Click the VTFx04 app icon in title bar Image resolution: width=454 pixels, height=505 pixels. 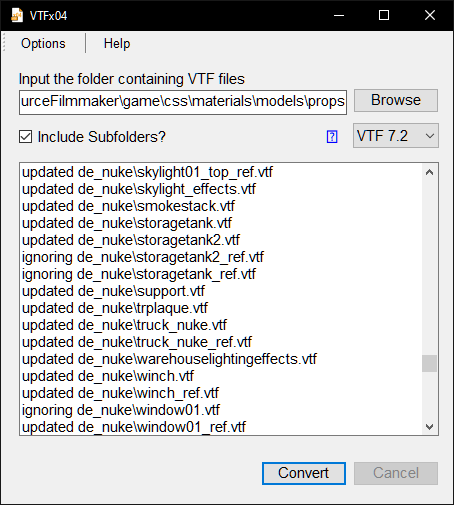17,15
